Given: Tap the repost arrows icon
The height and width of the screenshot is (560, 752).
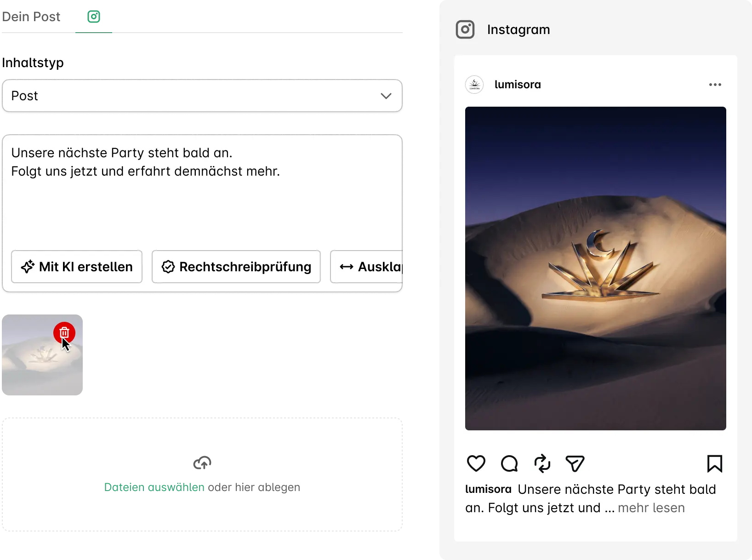Looking at the screenshot, I should point(542,463).
